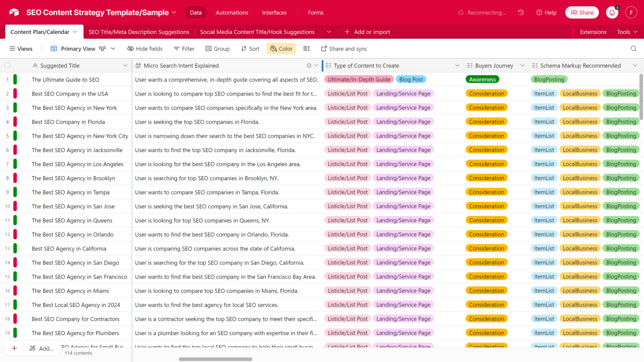Open base history clock icon
644x362 pixels.
pos(521,13)
